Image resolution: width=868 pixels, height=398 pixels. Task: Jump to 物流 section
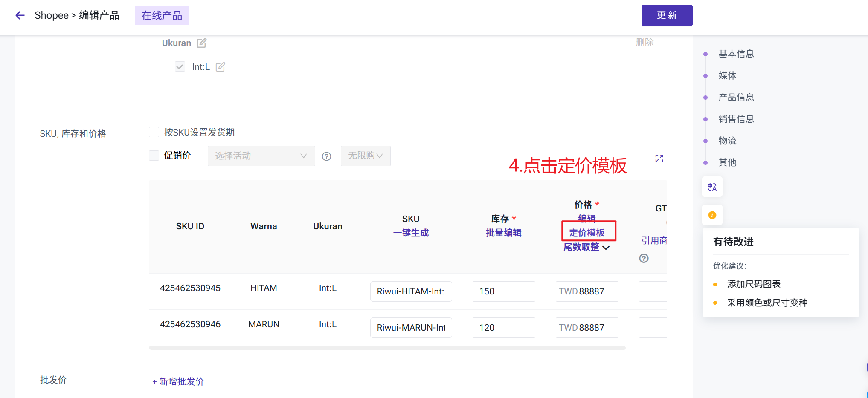[727, 141]
